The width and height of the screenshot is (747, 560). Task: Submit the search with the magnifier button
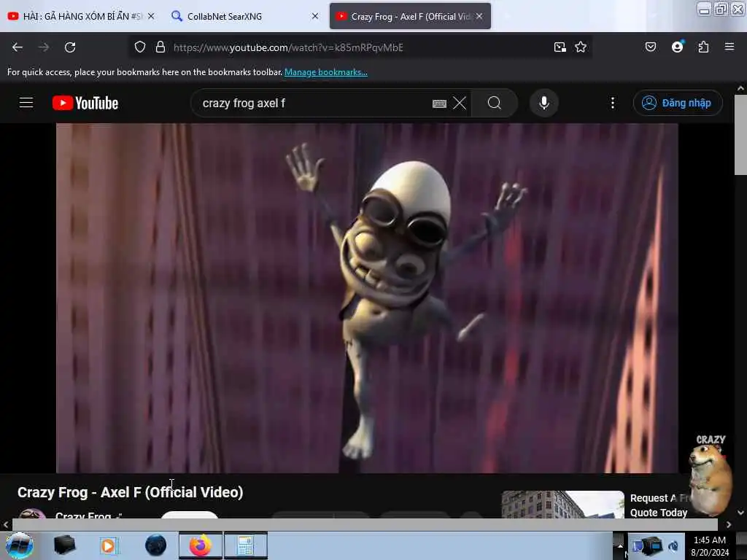[495, 103]
